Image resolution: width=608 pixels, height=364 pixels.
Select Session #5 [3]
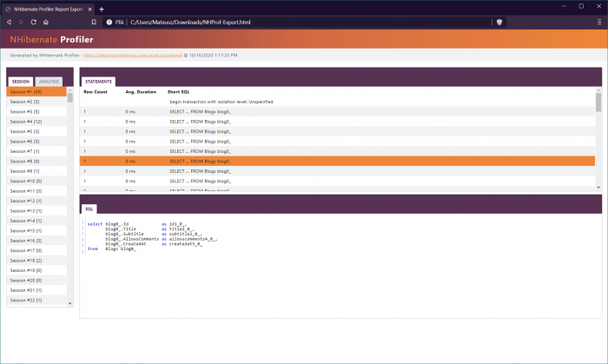[36, 131]
